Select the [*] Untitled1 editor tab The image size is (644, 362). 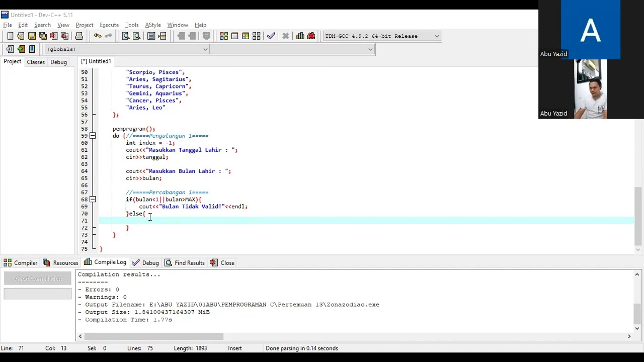tap(96, 61)
